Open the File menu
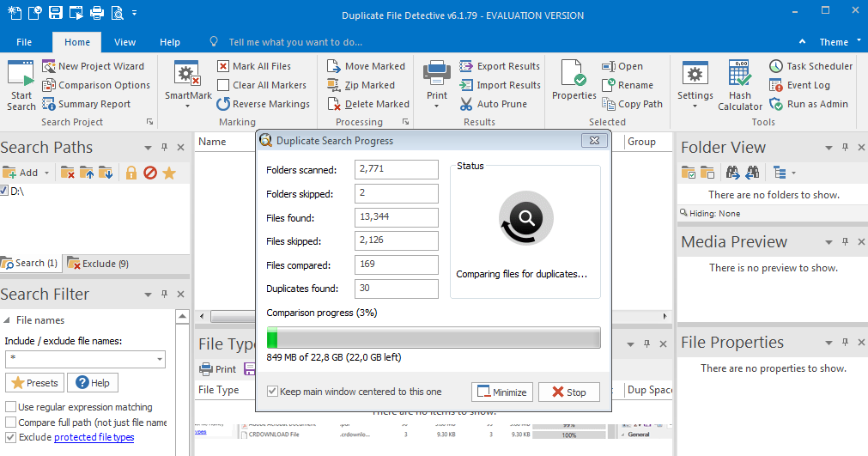The height and width of the screenshot is (456, 868). (x=24, y=42)
